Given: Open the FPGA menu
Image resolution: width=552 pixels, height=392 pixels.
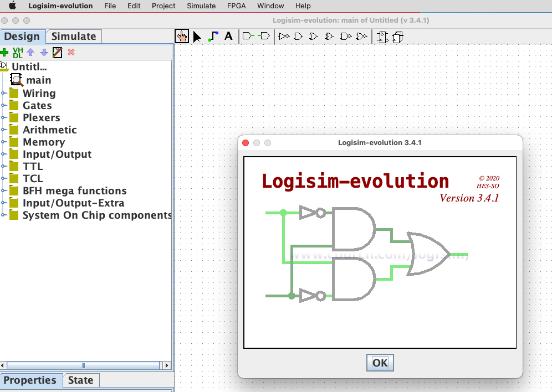Looking at the screenshot, I should point(236,6).
